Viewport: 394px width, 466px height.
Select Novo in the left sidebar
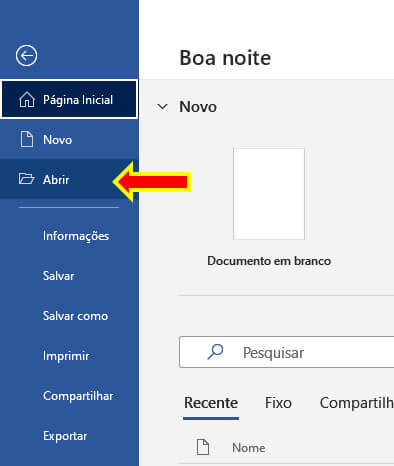[x=69, y=139]
